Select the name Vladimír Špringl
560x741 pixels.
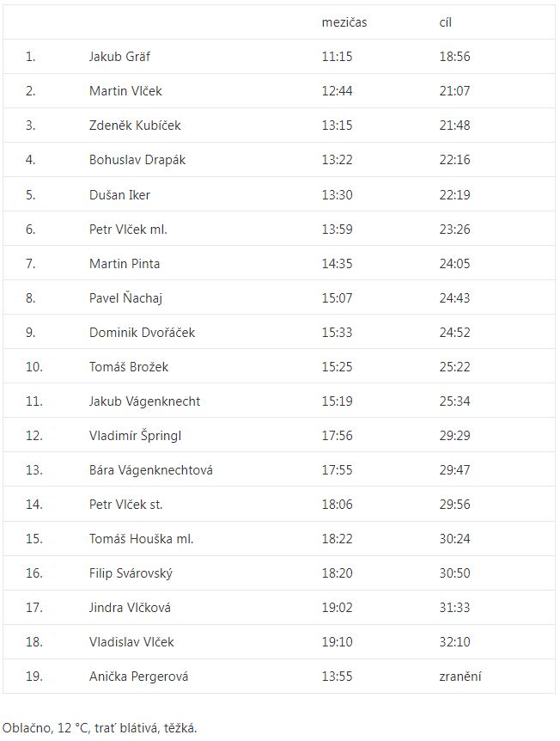pos(135,436)
